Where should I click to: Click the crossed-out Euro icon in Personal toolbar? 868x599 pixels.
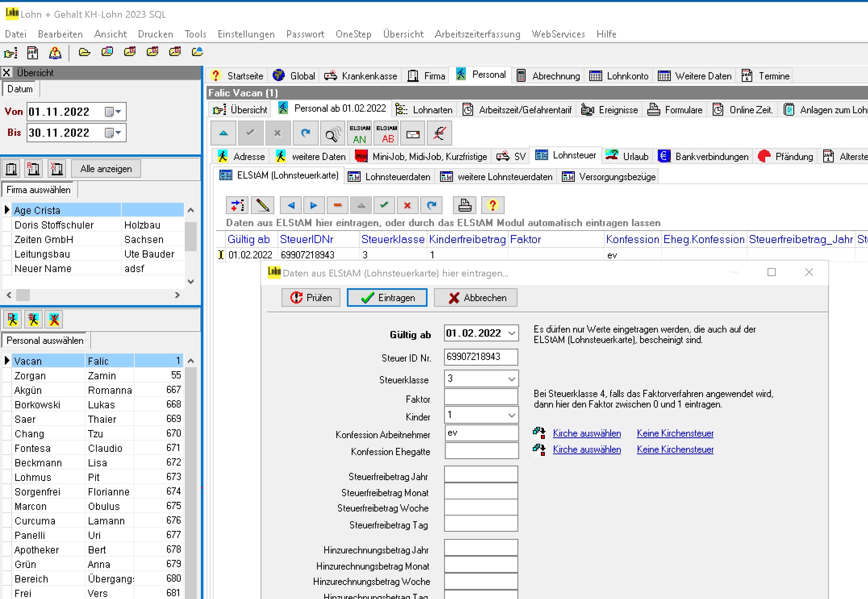coord(439,133)
